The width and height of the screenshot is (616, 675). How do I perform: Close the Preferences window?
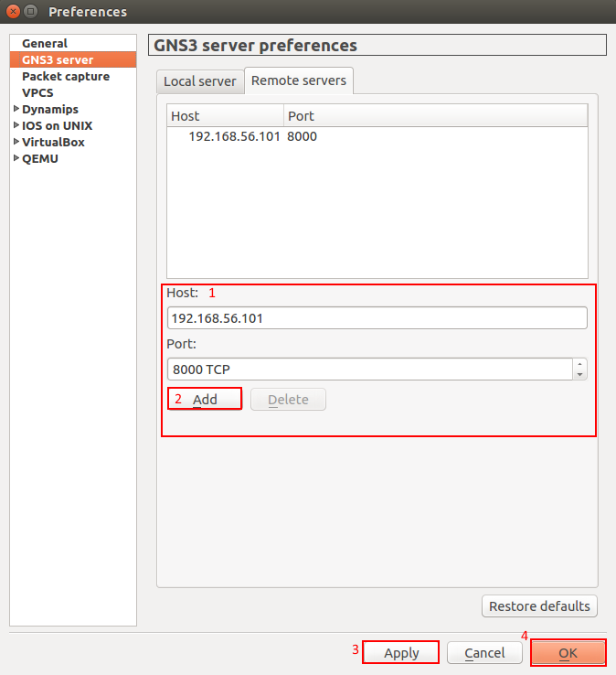tap(13, 11)
